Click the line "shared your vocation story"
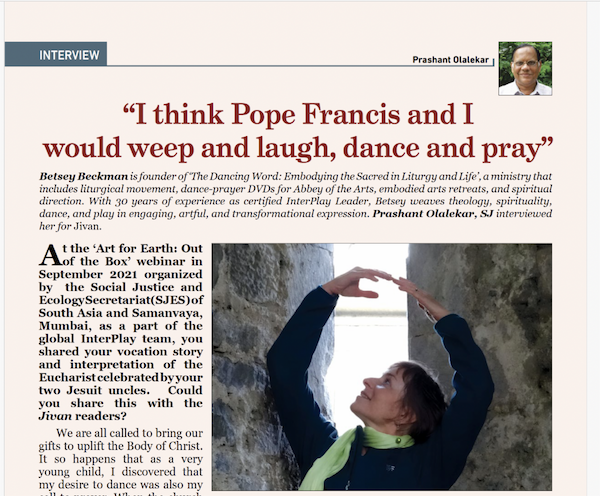This screenshot has width=600, height=496. (121, 351)
